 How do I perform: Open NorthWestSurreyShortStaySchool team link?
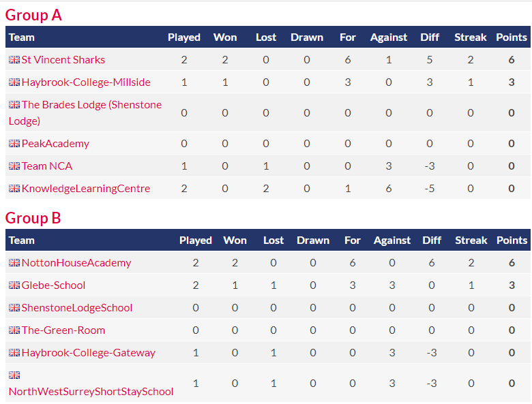point(91,392)
